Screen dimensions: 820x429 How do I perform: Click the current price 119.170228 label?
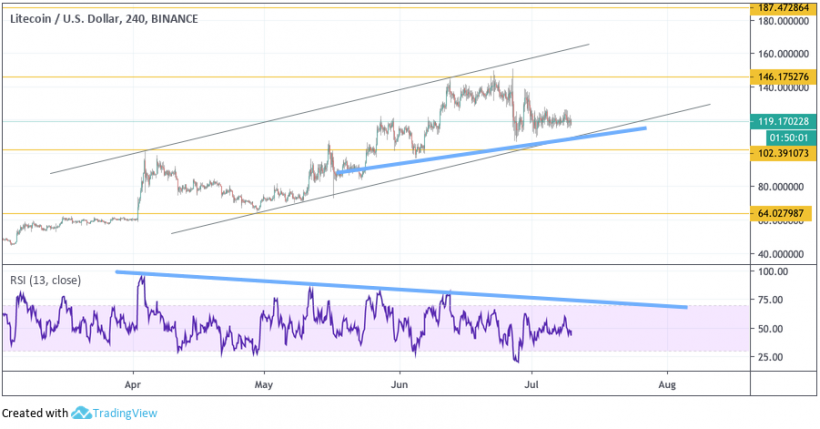point(783,121)
